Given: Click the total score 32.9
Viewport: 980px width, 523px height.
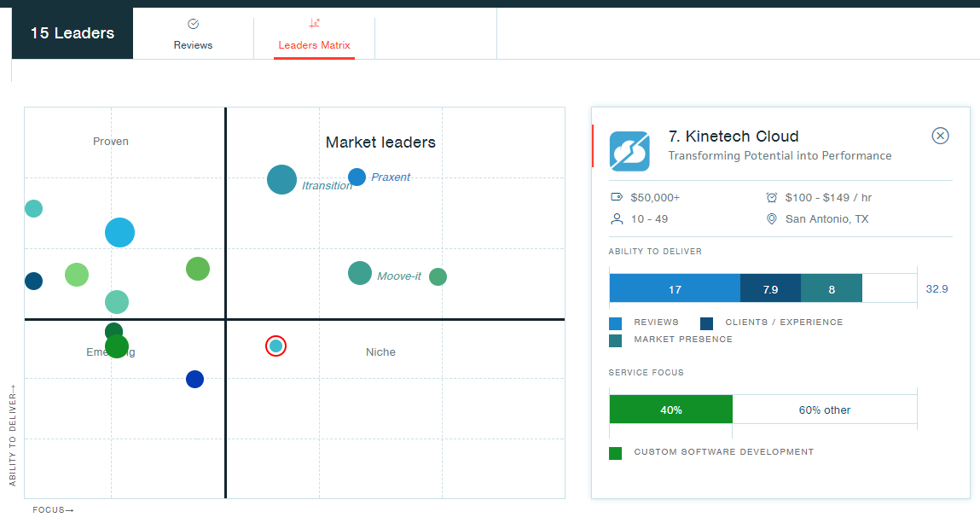Looking at the screenshot, I should point(937,288).
